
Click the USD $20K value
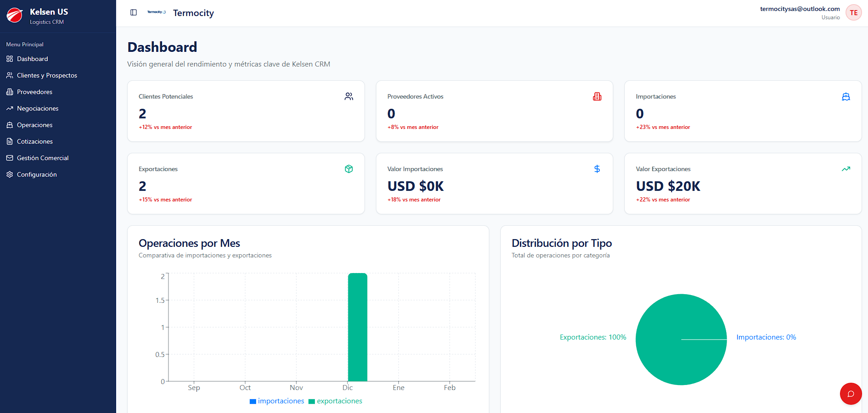coord(668,186)
